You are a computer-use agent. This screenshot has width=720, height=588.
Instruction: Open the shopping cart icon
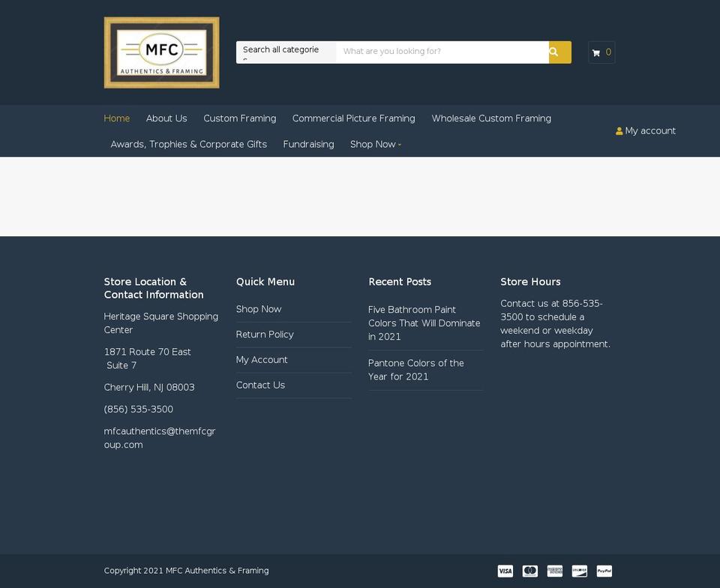click(x=596, y=52)
